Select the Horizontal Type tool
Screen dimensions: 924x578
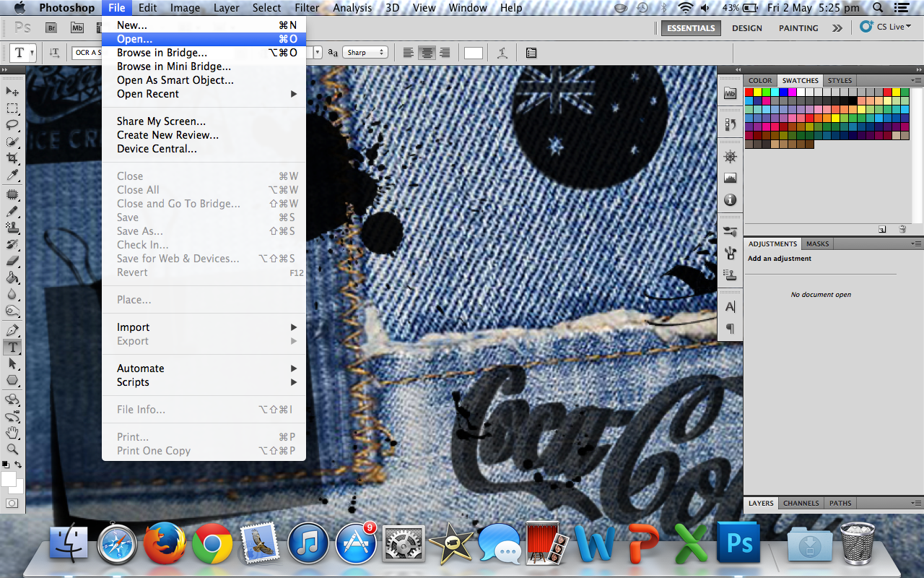pyautogui.click(x=12, y=348)
